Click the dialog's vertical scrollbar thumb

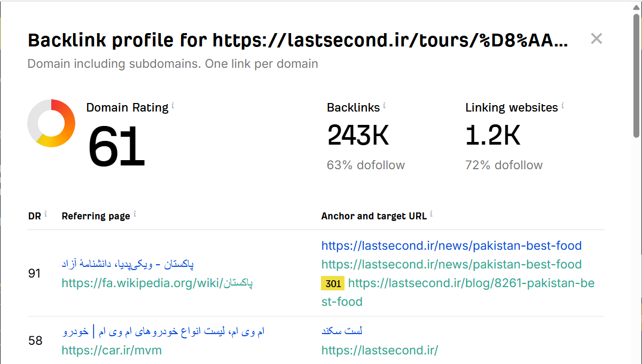tap(636, 75)
